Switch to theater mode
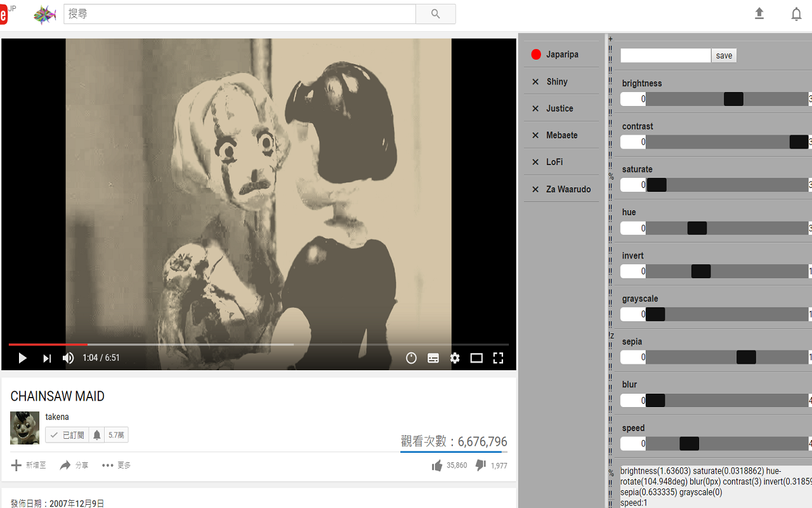The image size is (812, 508). [476, 358]
